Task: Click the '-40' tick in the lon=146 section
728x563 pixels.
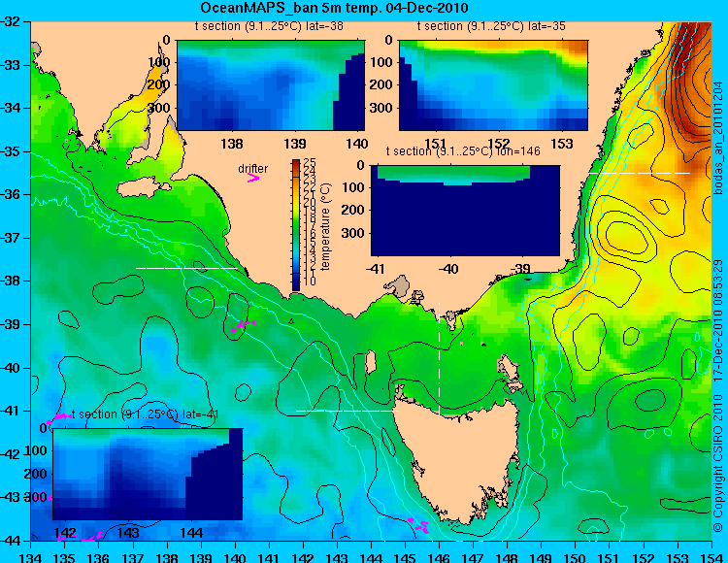Action: click(449, 269)
